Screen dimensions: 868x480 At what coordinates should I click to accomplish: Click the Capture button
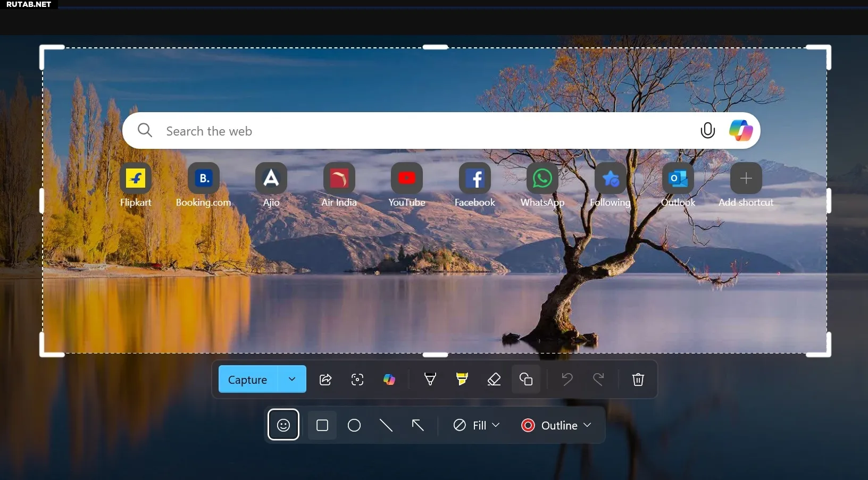coord(247,380)
